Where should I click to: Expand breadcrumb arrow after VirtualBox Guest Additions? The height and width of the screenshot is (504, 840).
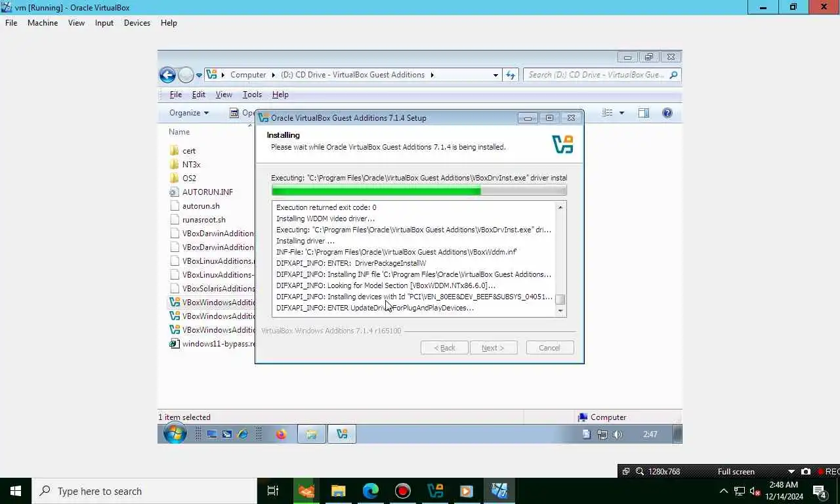click(x=432, y=75)
